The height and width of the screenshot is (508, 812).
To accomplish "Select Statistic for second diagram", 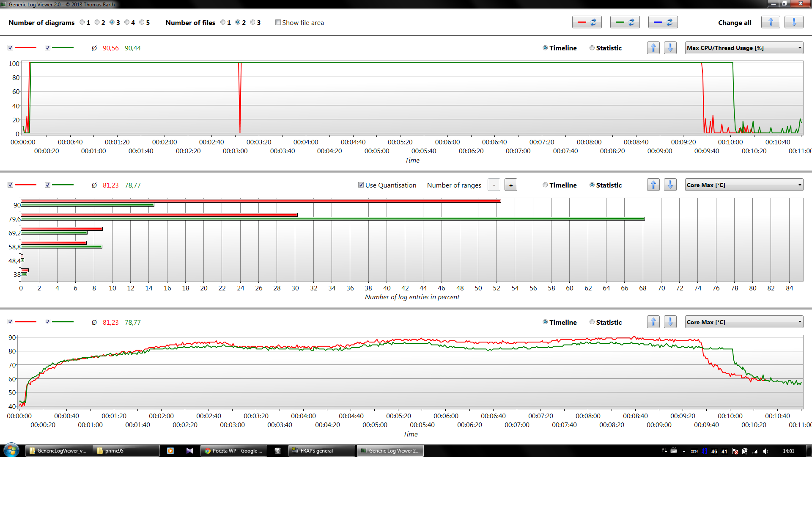I will tap(592, 185).
